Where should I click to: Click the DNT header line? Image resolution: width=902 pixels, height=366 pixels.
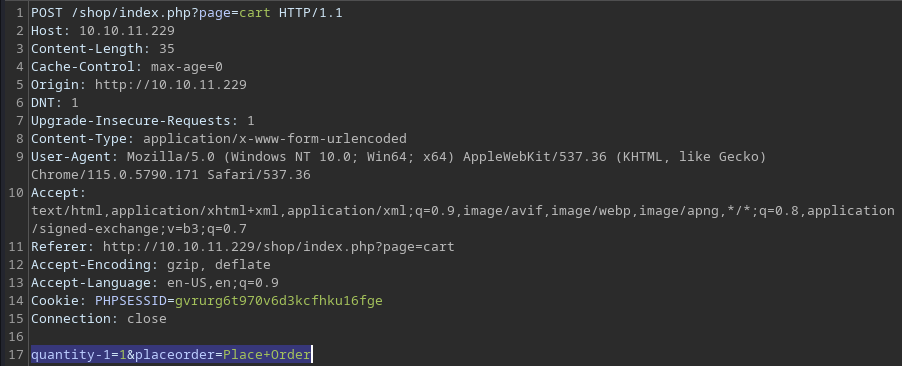(55, 102)
